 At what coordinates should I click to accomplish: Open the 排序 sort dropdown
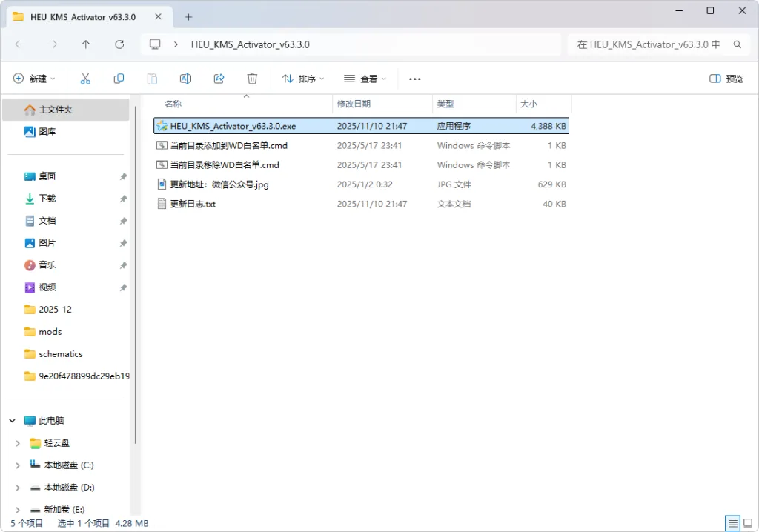[x=303, y=79]
